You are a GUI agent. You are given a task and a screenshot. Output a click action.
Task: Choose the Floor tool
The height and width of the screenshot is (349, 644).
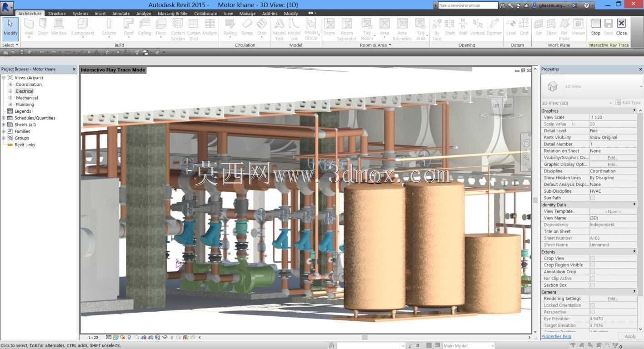pos(161,27)
